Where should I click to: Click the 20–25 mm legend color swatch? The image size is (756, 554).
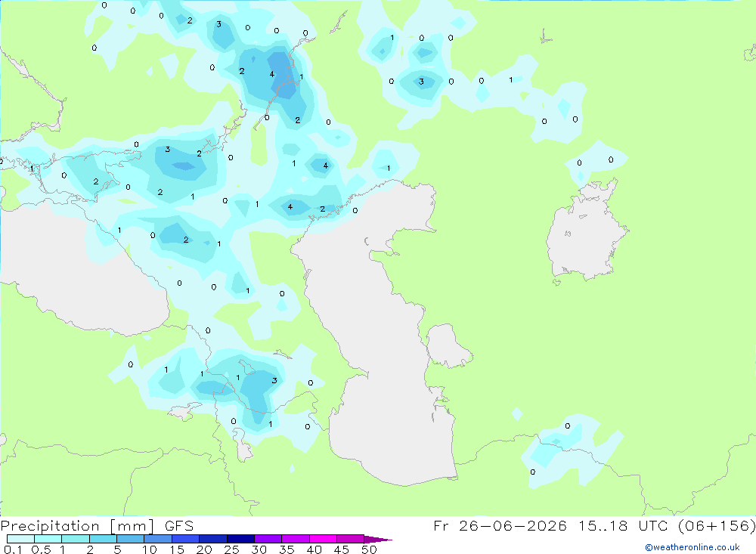[213, 539]
